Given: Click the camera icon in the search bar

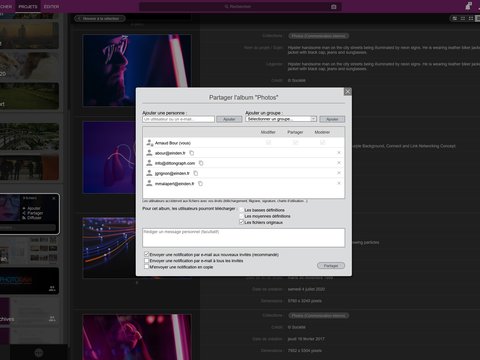Looking at the screenshot, I should (333, 7).
